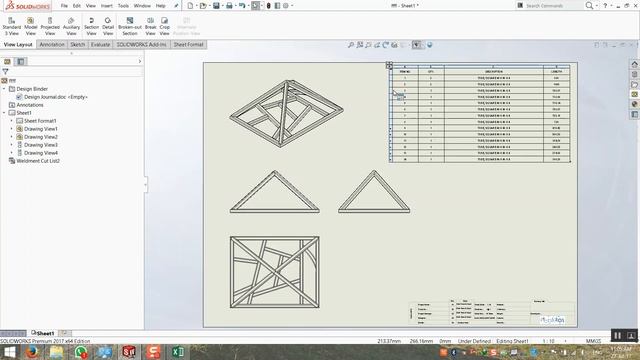
Task: Open Excel from the taskbar
Action: (178, 352)
